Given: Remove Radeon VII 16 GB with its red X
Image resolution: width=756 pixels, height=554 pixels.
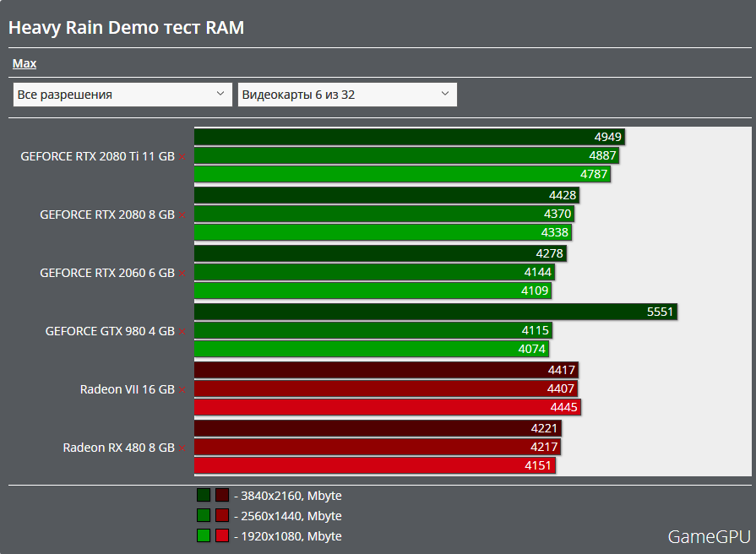Looking at the screenshot, I should pyautogui.click(x=182, y=390).
